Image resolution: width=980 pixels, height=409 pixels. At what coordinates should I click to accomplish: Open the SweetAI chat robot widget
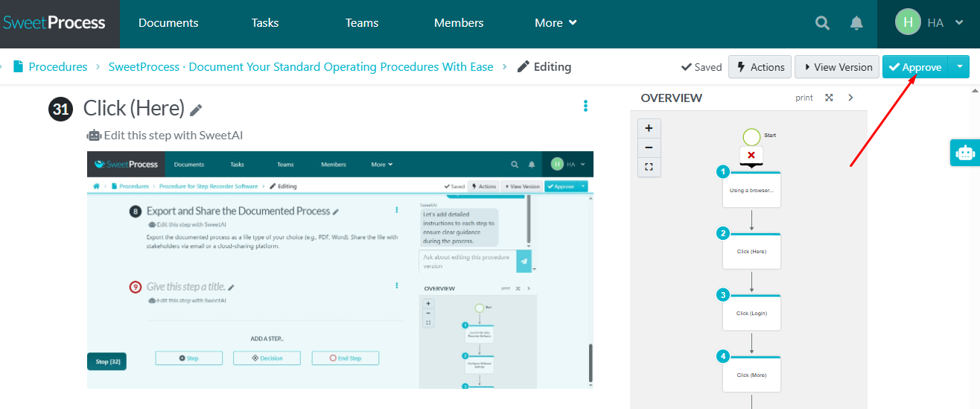965,152
